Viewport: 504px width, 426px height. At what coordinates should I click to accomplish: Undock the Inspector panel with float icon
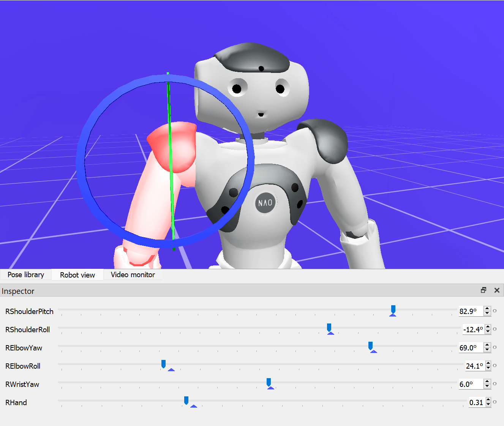coord(483,290)
